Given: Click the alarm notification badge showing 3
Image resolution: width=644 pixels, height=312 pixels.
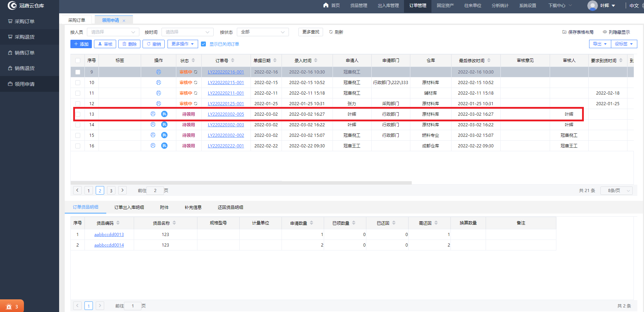Looking at the screenshot, I should (x=12, y=306).
